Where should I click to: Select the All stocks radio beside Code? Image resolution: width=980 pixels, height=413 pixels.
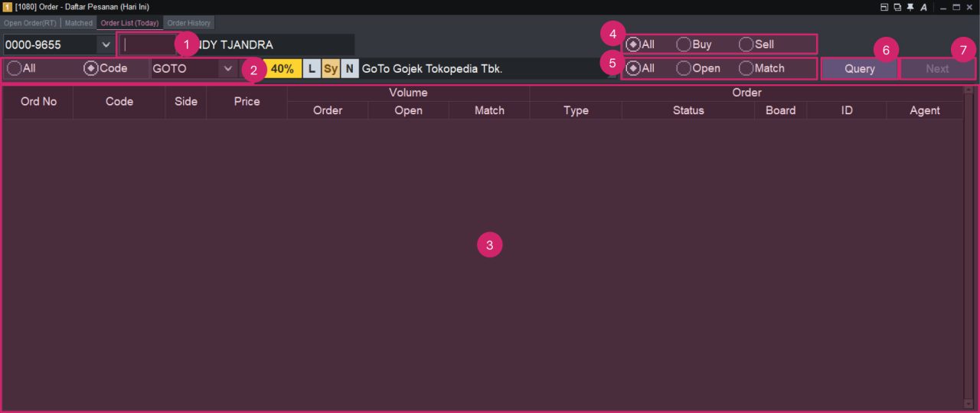coord(15,68)
